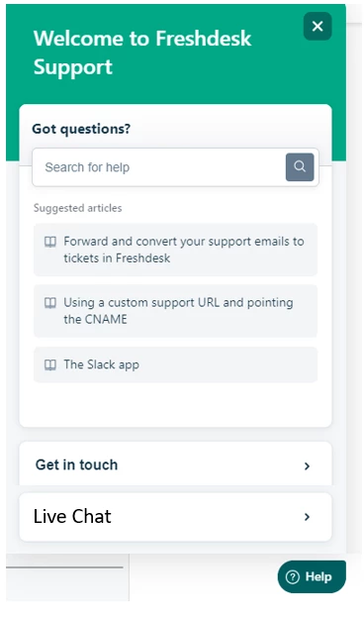Select the Get in touch option label

tap(76, 464)
